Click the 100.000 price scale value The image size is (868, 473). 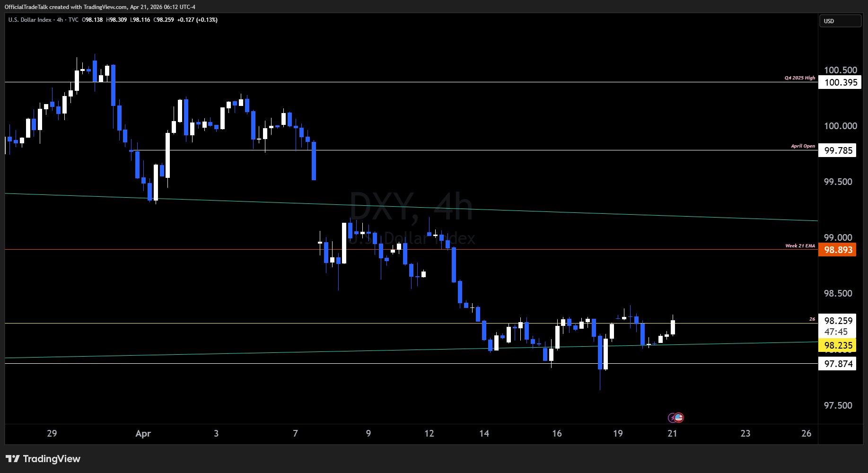841,126
